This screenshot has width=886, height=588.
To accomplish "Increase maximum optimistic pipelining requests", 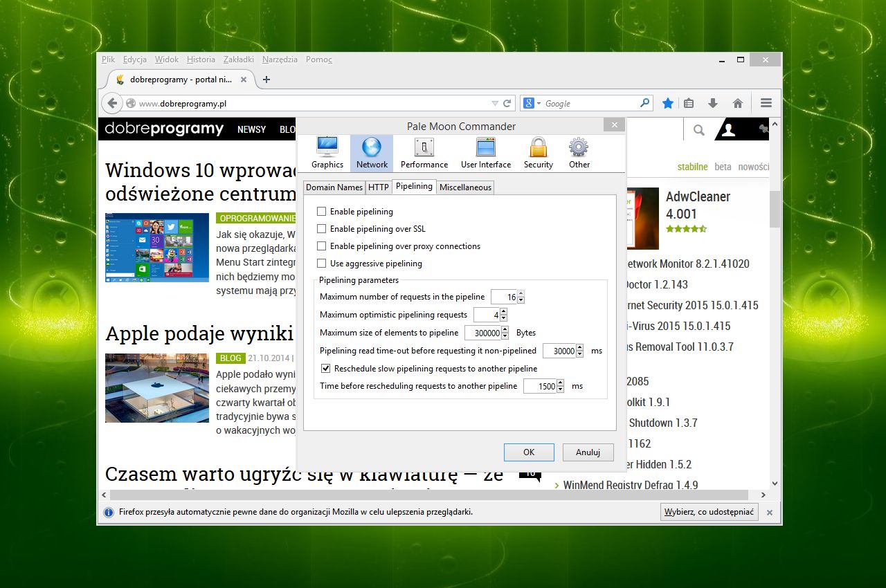I will click(504, 312).
